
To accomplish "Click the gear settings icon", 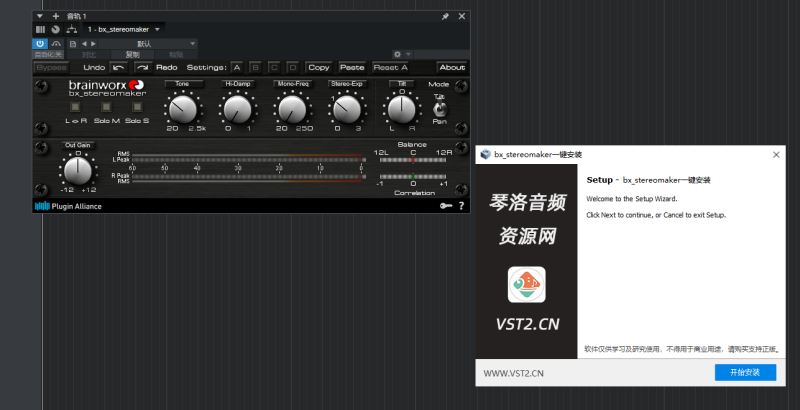I will pos(397,54).
